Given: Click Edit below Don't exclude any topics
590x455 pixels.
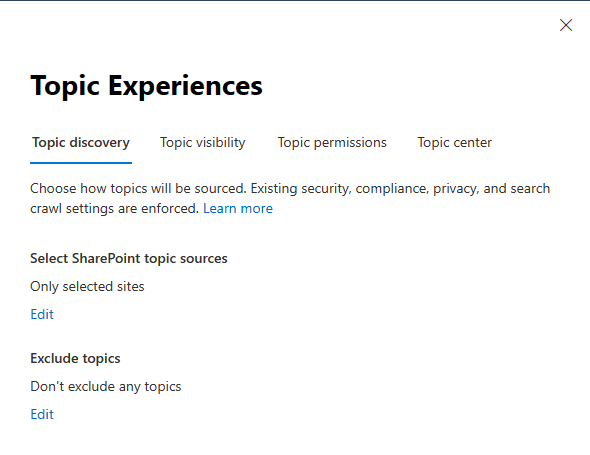Looking at the screenshot, I should click(42, 414).
